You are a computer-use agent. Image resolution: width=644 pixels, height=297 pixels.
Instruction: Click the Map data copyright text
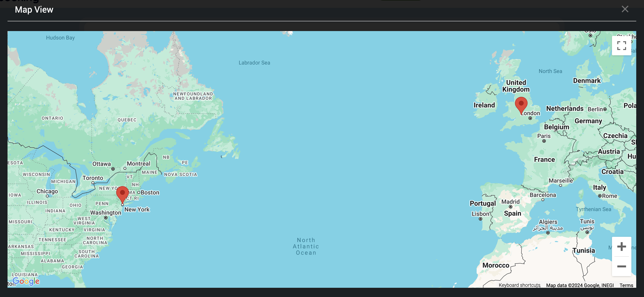pos(579,285)
